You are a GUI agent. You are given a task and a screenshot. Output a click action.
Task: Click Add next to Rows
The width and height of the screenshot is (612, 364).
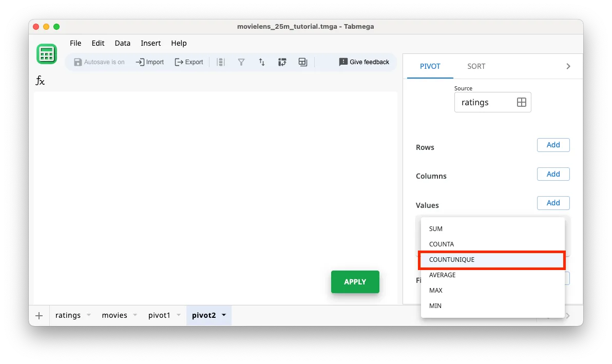tap(553, 145)
